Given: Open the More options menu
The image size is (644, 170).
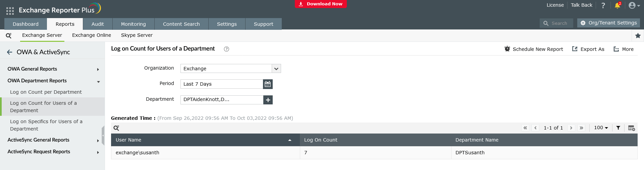Looking at the screenshot, I should 624,49.
